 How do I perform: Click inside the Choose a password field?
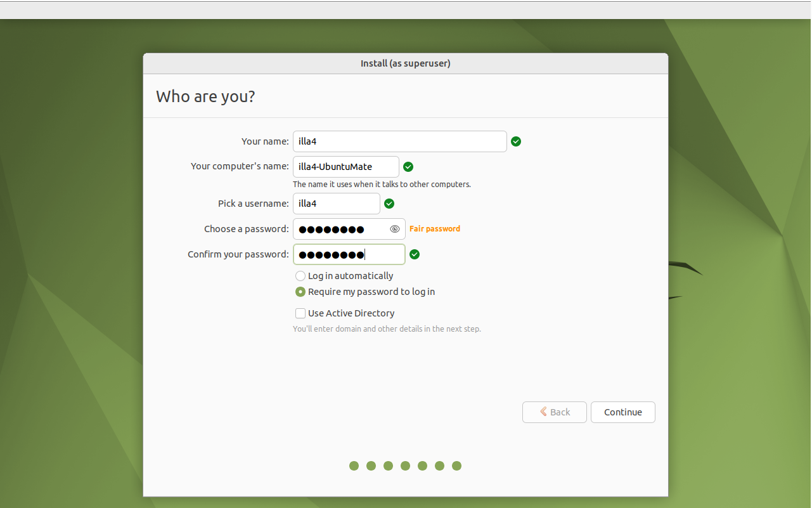tap(339, 229)
